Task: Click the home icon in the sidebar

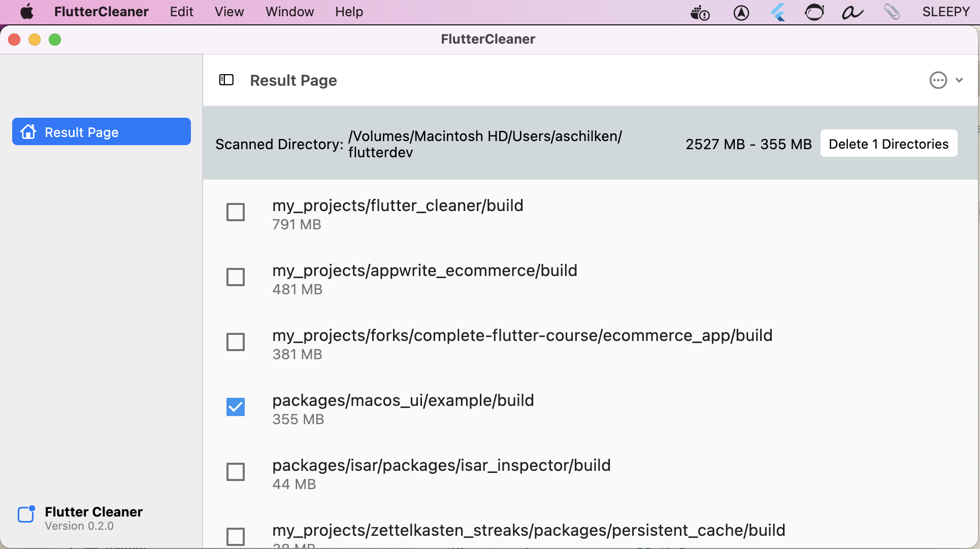Action: (28, 132)
